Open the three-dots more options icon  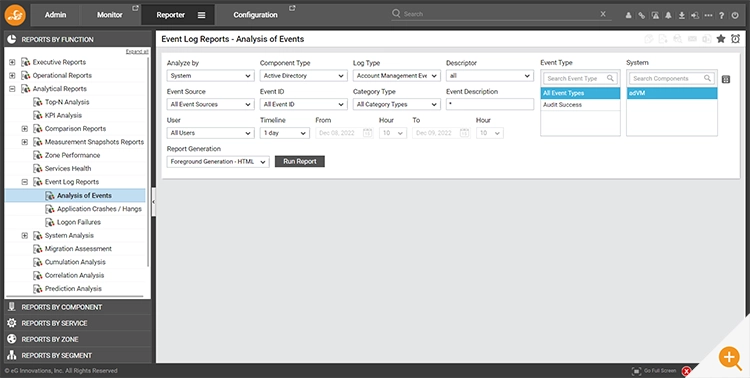[x=708, y=15]
